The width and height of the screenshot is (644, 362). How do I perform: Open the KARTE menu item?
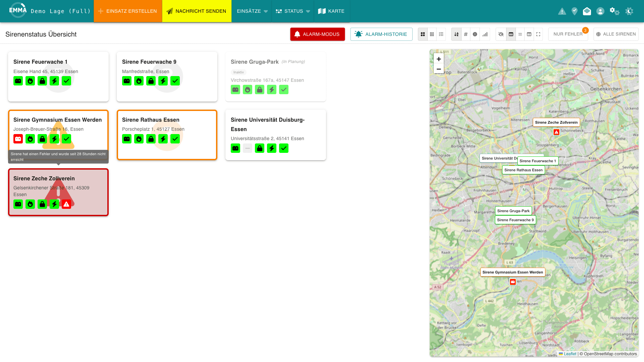[x=331, y=11]
